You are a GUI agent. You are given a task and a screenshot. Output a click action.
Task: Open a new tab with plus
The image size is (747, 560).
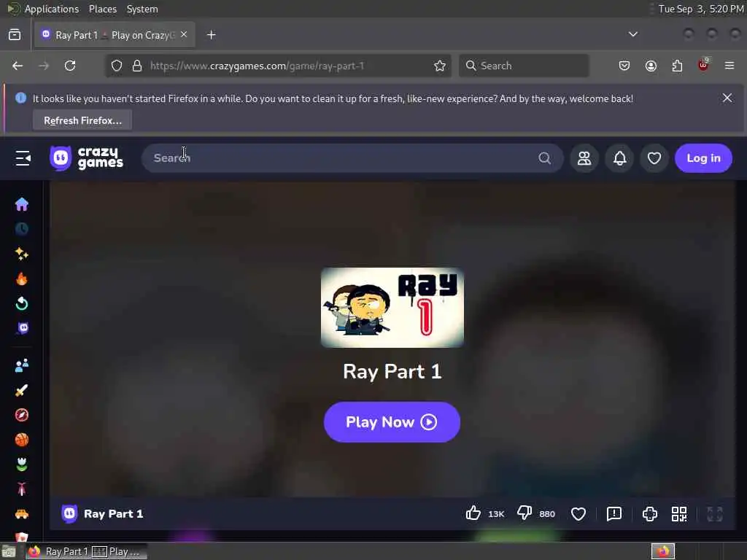click(211, 35)
